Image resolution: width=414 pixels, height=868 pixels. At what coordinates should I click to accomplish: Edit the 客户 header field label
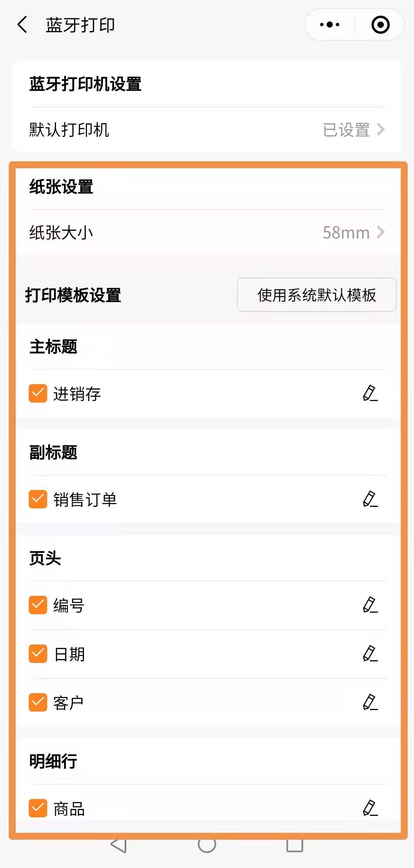370,702
